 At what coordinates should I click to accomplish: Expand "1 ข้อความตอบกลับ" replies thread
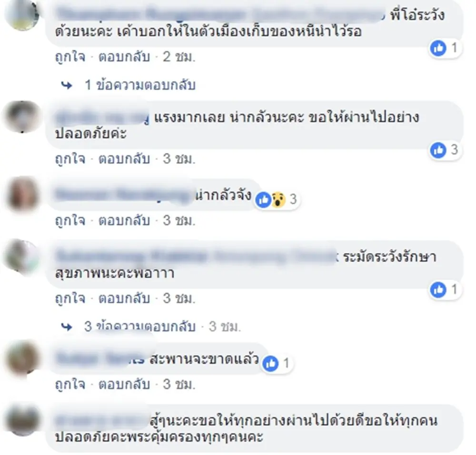(x=140, y=85)
